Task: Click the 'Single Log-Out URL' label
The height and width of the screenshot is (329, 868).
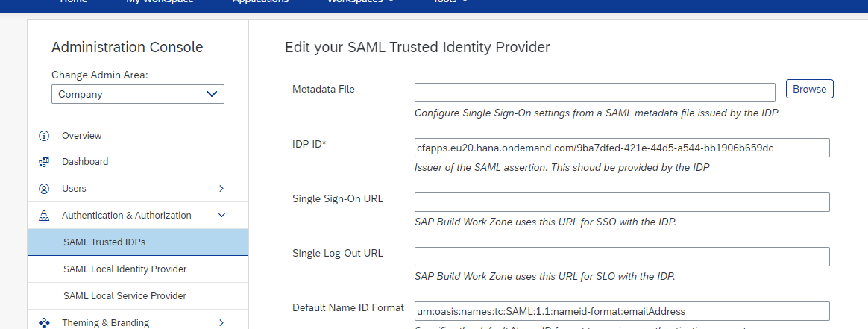Action: (x=338, y=253)
